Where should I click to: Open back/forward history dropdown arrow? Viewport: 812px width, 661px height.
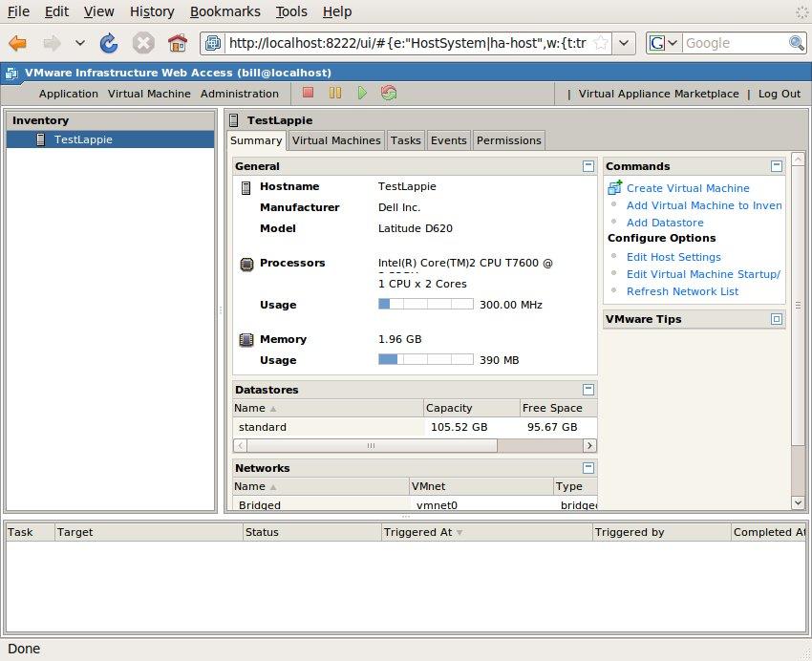click(80, 43)
